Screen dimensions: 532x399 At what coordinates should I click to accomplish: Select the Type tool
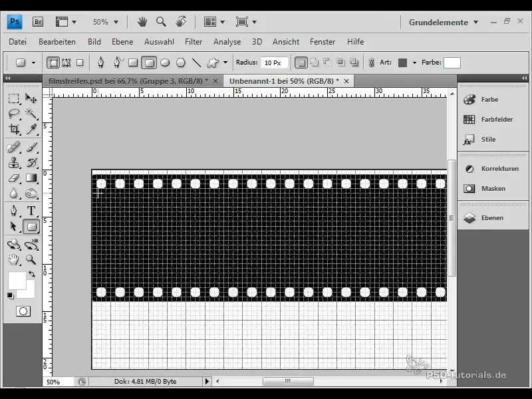(x=31, y=211)
